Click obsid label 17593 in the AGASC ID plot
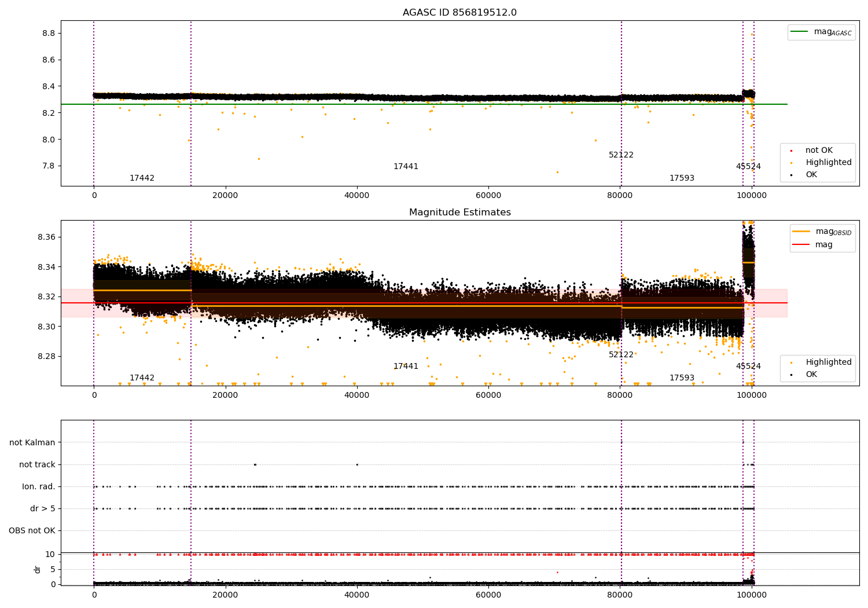The image size is (868, 608). tap(682, 178)
